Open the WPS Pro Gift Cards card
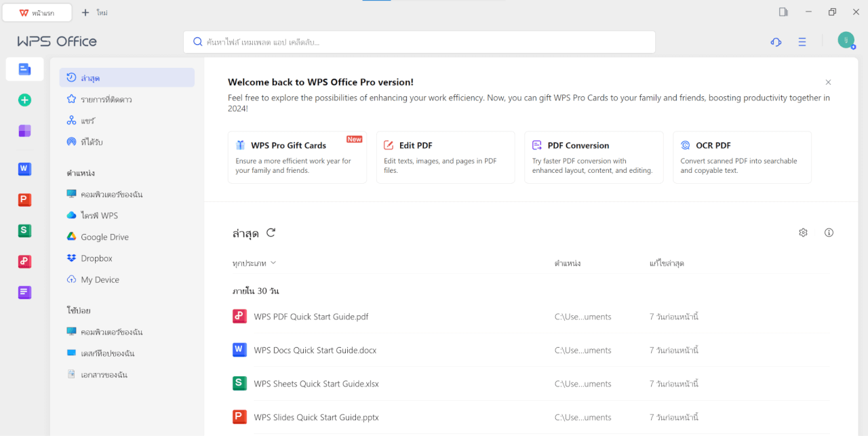This screenshot has width=868, height=436. [x=297, y=157]
